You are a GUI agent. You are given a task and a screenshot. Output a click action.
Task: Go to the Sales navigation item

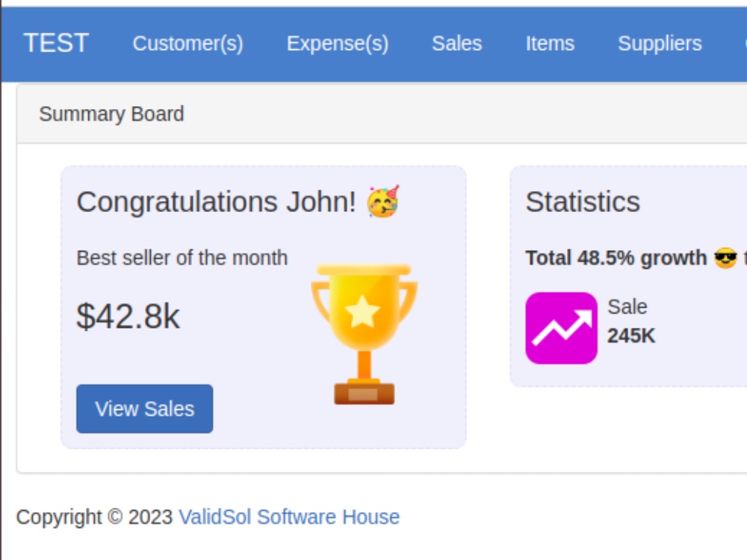(x=457, y=43)
